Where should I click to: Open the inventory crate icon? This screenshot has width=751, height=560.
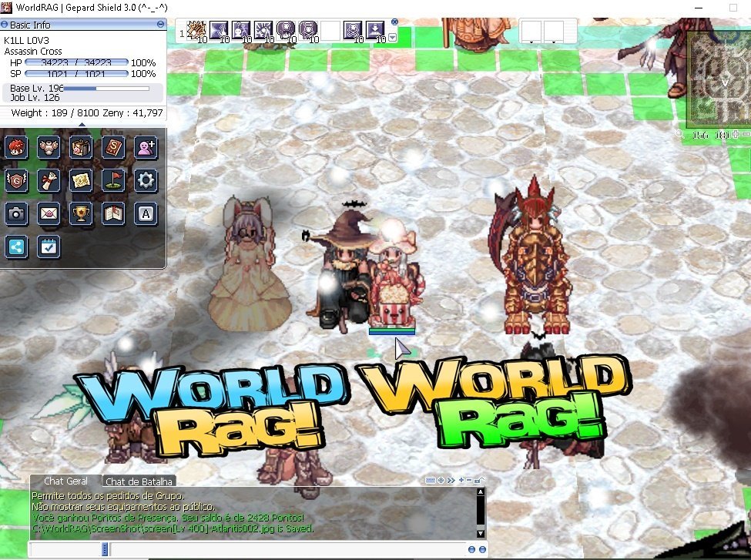(x=81, y=147)
